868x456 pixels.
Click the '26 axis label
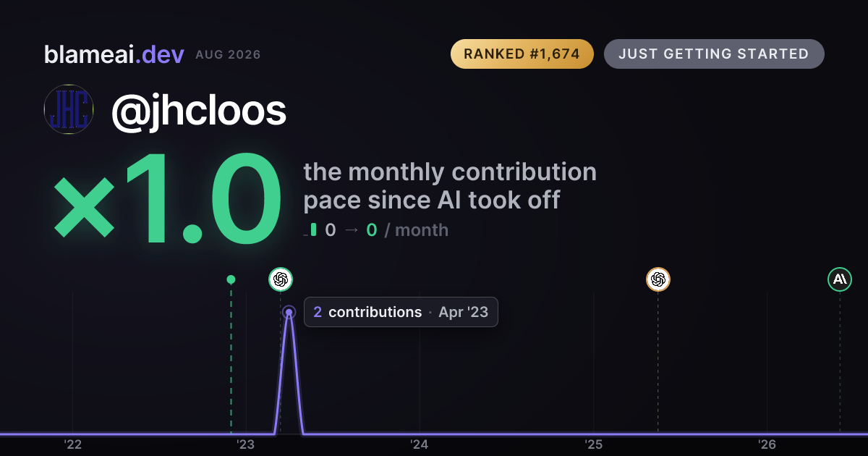point(767,444)
